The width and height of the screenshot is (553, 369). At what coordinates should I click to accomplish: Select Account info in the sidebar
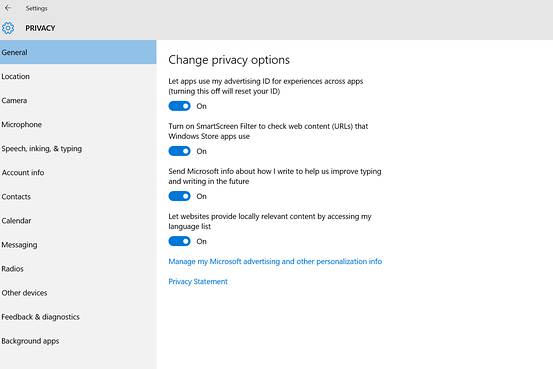(78, 173)
